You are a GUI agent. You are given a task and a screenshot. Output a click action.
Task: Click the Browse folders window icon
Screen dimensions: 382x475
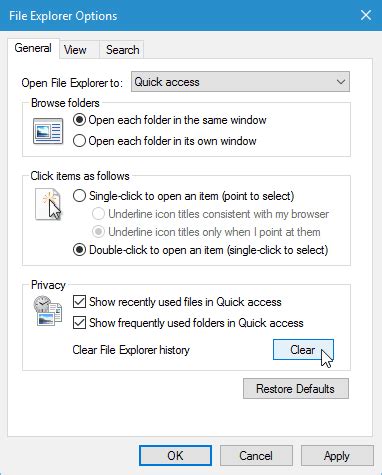click(x=48, y=131)
